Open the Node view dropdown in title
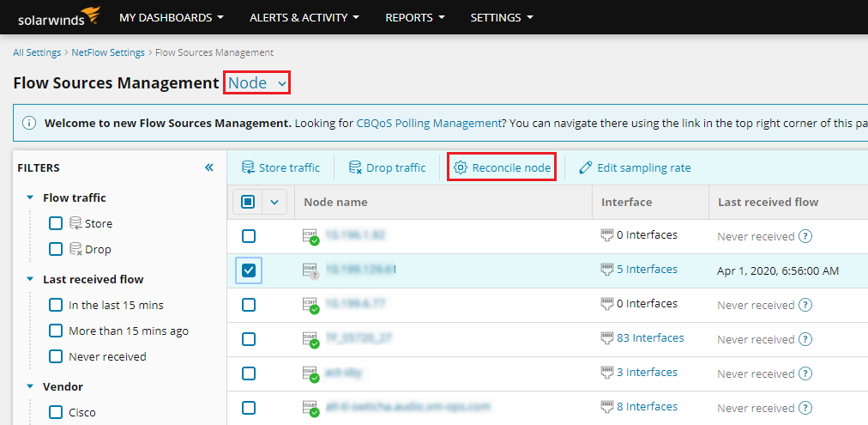868x425 pixels. pos(257,83)
